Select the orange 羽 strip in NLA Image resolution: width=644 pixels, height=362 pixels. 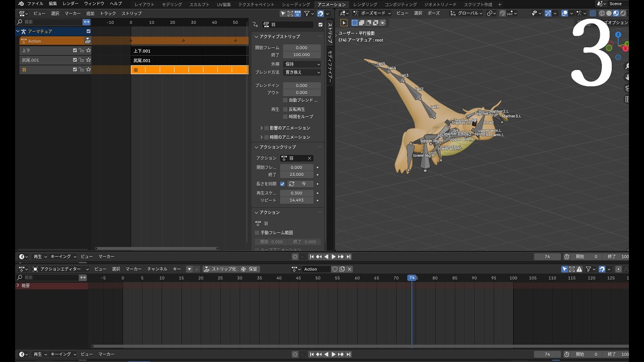tap(190, 70)
